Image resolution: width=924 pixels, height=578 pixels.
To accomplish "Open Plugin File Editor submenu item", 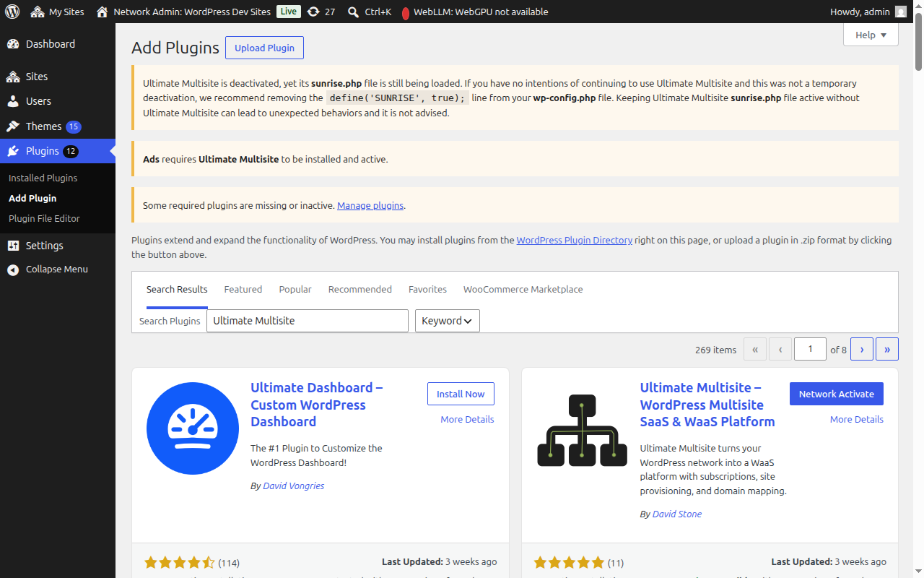I will click(x=44, y=218).
